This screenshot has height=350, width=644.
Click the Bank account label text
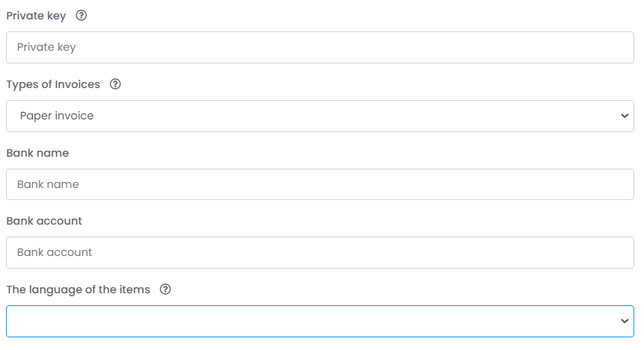(x=44, y=221)
